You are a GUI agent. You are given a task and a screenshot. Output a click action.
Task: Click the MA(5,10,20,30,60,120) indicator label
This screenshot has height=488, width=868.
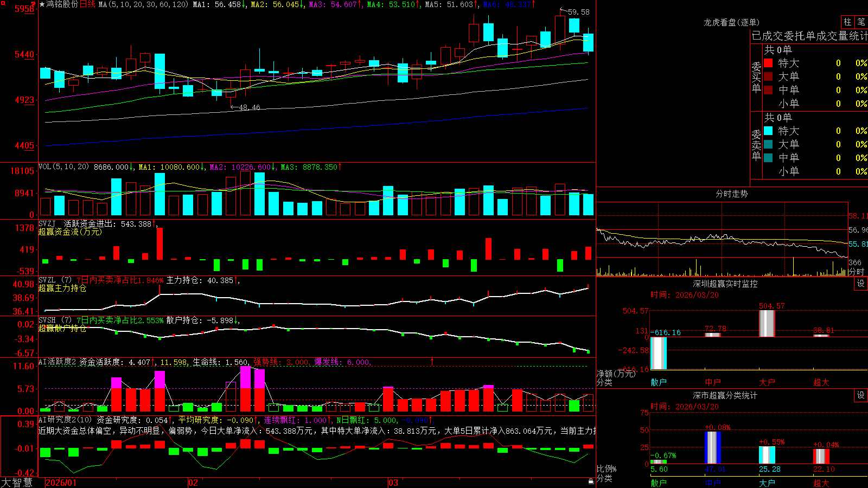(143, 4)
